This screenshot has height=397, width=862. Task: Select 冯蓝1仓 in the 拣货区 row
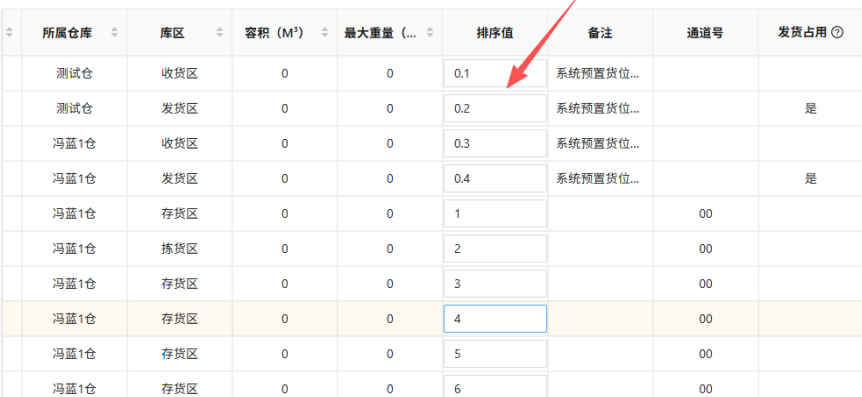(74, 249)
